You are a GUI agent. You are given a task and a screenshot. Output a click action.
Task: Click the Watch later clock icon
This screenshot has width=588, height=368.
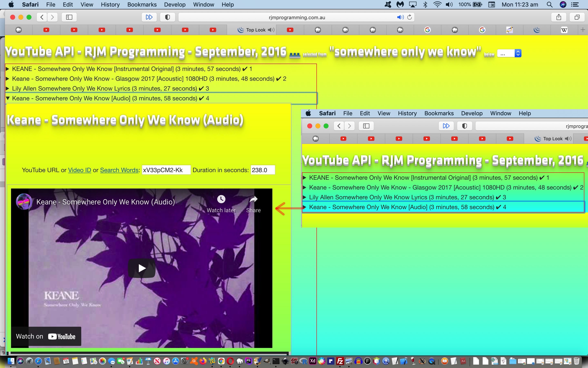[x=221, y=199]
